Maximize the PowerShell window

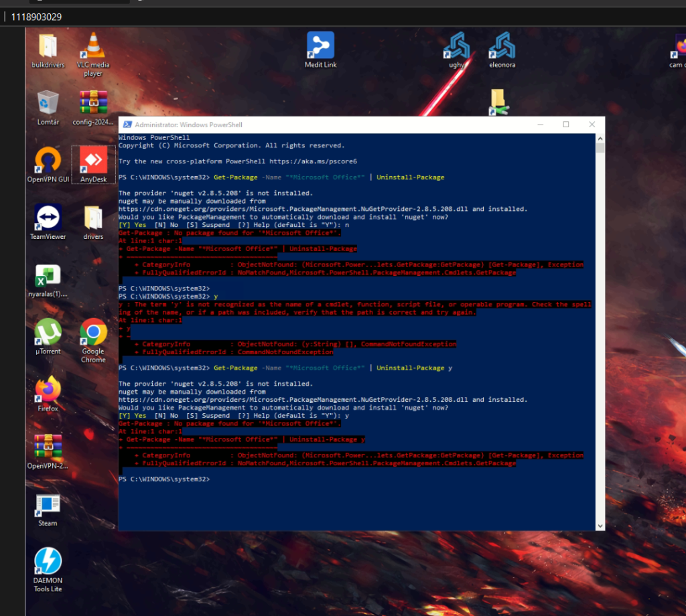(x=565, y=125)
